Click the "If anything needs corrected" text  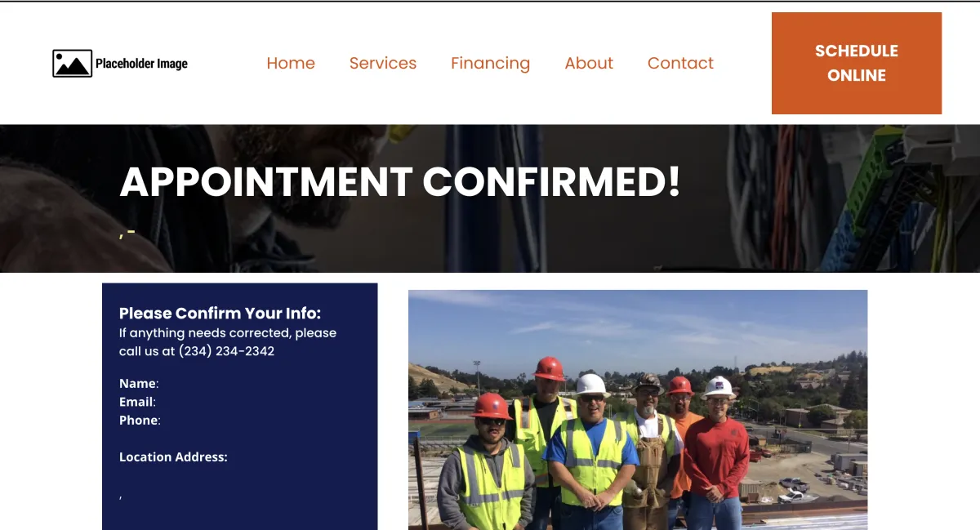click(228, 333)
